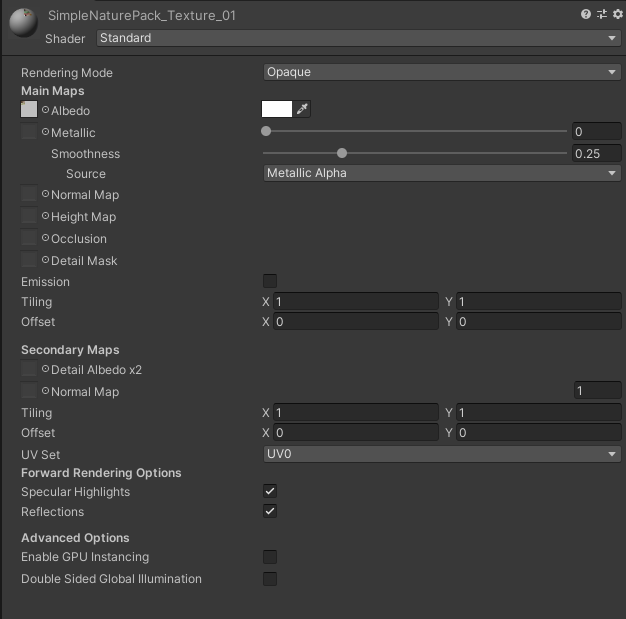This screenshot has height=619, width=626.
Task: Click the Rendering Mode label
Action: tap(67, 73)
